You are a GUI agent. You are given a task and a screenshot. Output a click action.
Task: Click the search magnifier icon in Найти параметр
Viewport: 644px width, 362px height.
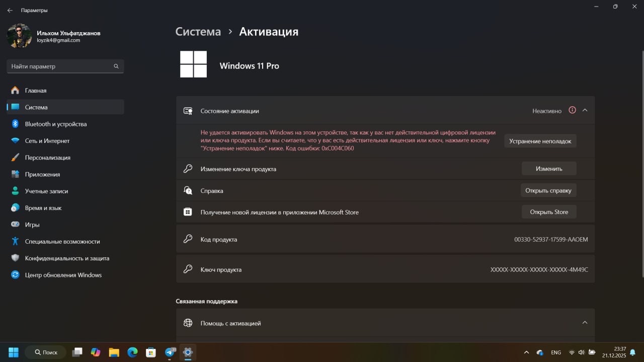pyautogui.click(x=116, y=66)
